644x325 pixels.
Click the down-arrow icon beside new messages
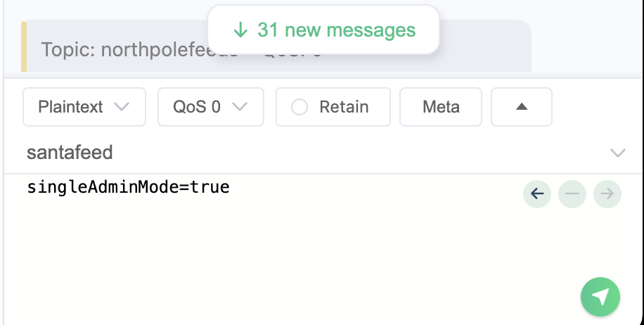pos(240,30)
